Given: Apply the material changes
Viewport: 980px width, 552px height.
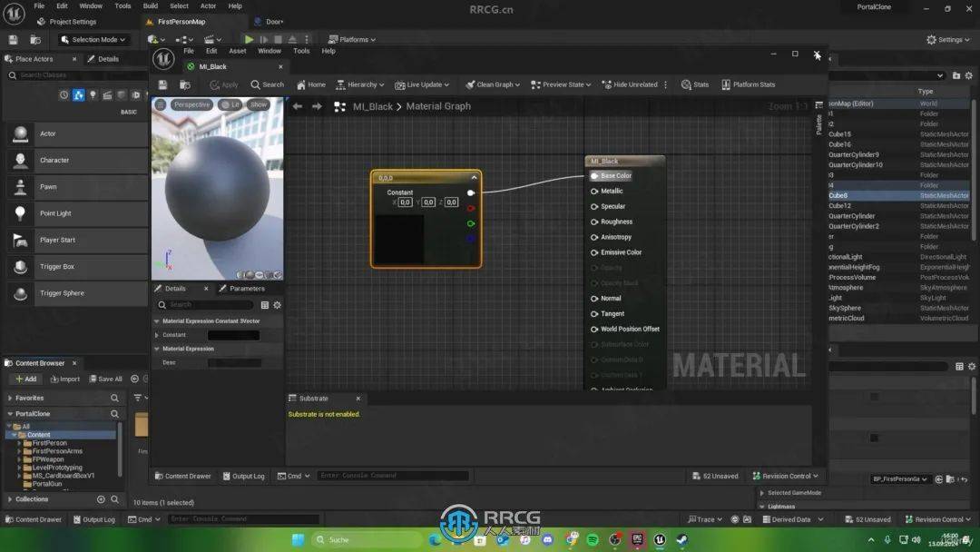Looking at the screenshot, I should click(225, 84).
